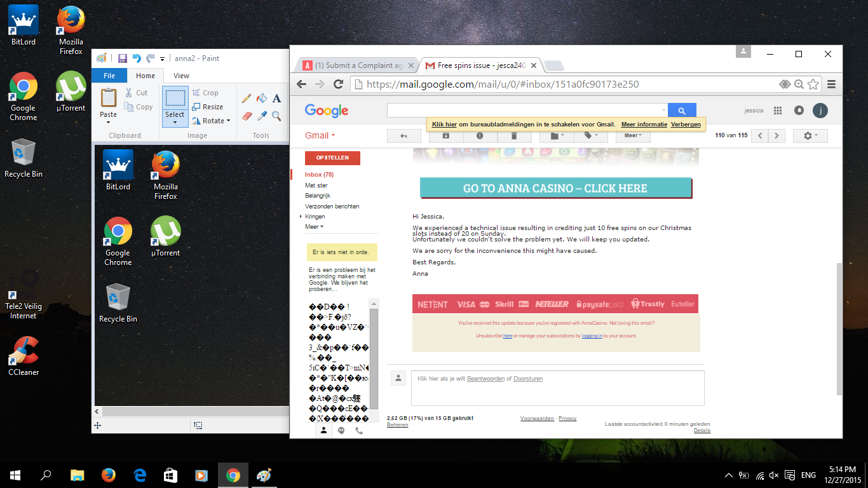
Task: Open the Labels tag dropdown
Action: (x=591, y=135)
